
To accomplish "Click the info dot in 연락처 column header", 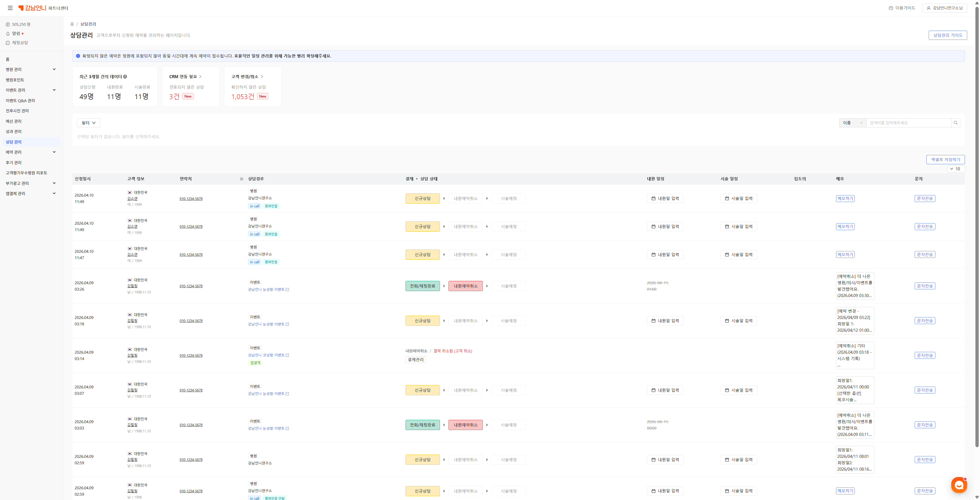I will (x=241, y=179).
